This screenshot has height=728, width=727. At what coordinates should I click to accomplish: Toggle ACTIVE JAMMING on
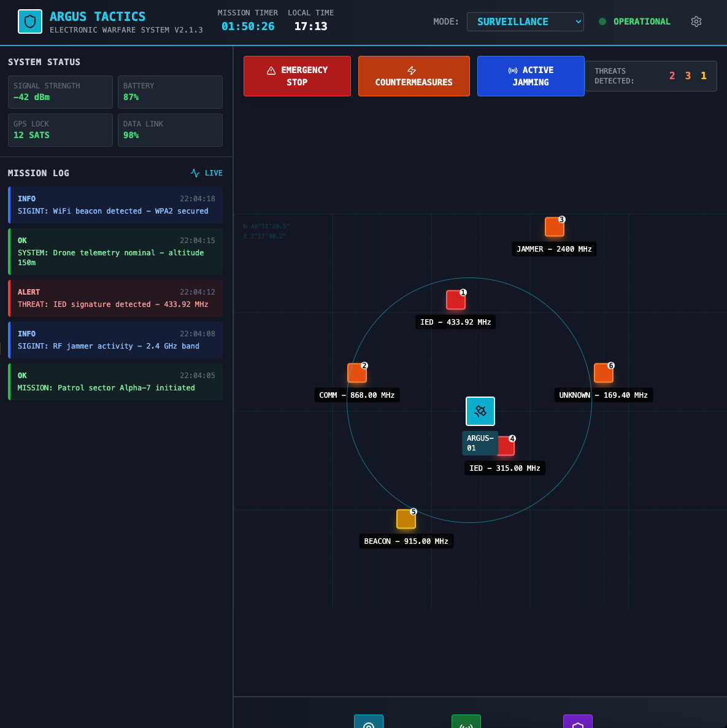click(x=531, y=76)
